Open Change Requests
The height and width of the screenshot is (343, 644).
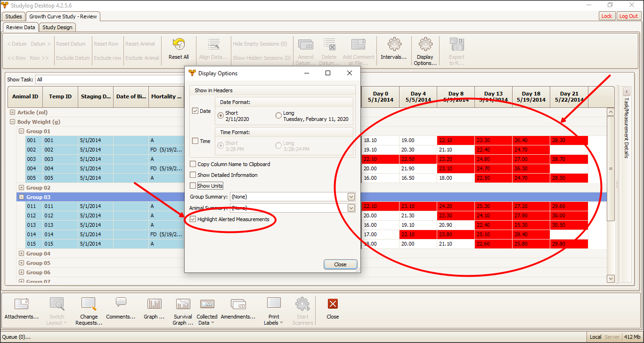click(89, 311)
